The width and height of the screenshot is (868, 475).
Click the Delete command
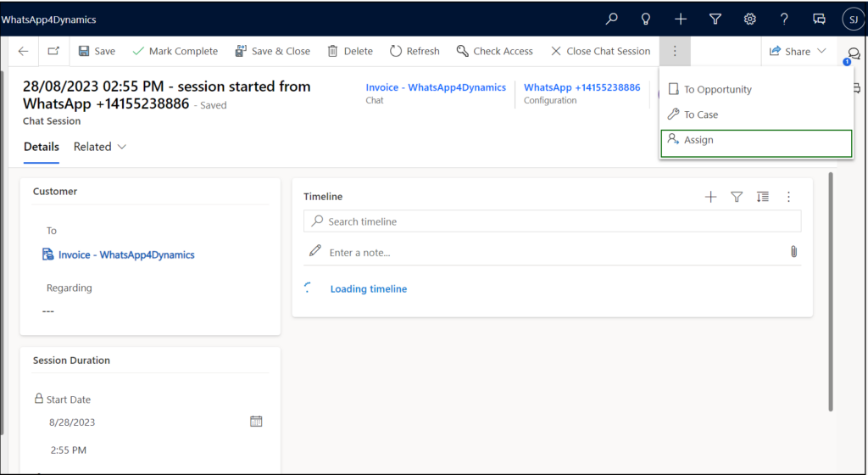coord(350,51)
